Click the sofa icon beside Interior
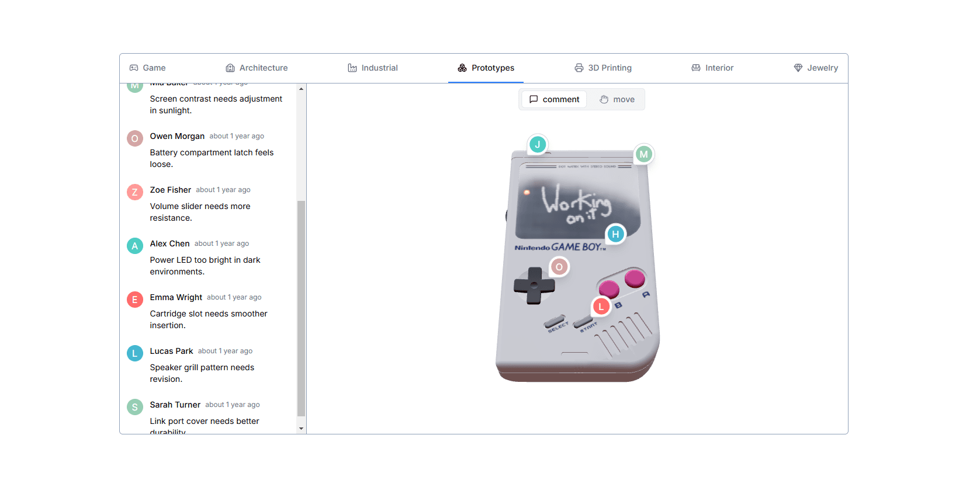Viewport: 980px width, 501px height. coord(696,68)
